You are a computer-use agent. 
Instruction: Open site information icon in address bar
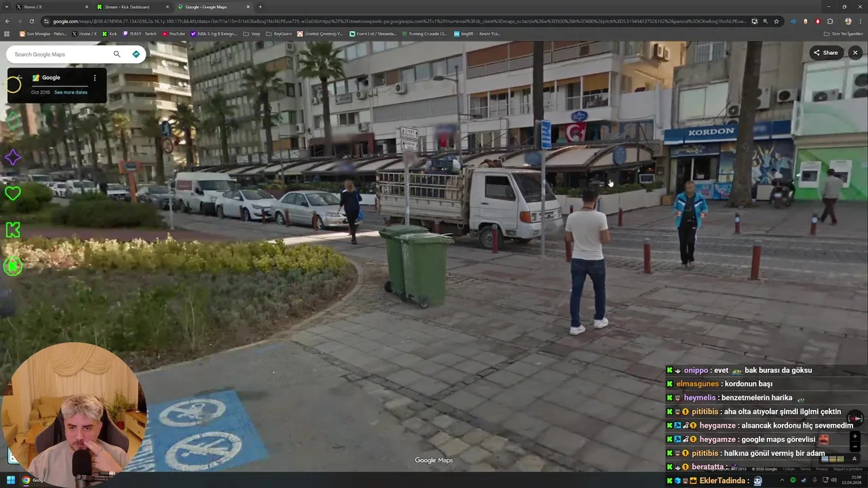[46, 21]
